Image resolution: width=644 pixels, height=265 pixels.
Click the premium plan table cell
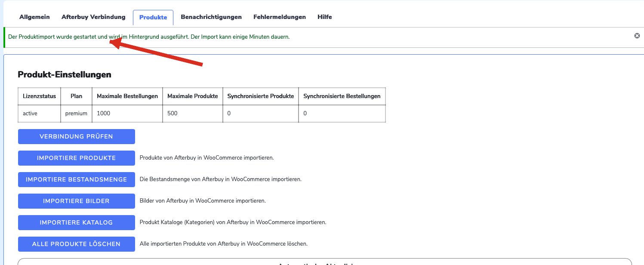point(76,113)
